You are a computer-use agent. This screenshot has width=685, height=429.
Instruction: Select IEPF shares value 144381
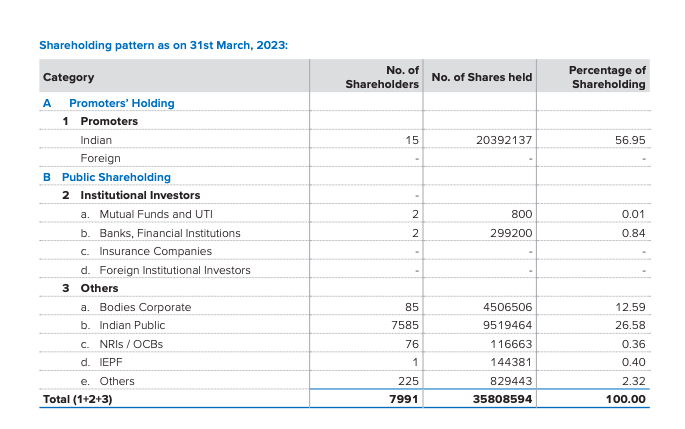pyautogui.click(x=511, y=363)
